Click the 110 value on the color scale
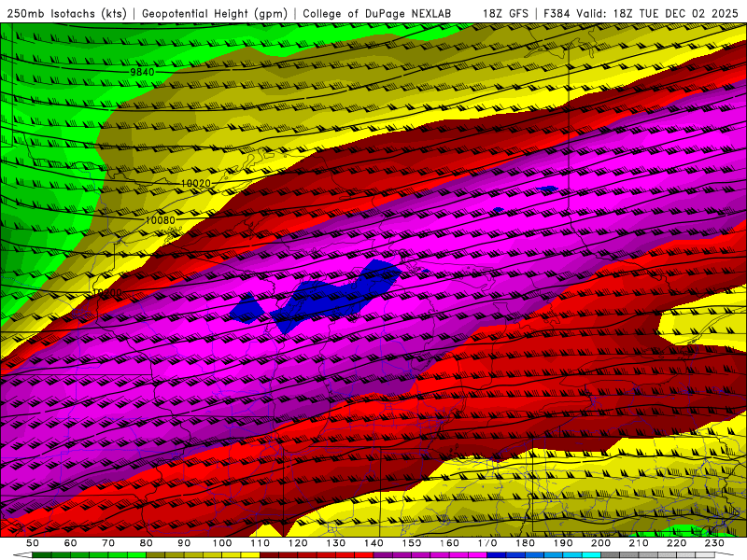The image size is (747, 560). pyautogui.click(x=261, y=543)
